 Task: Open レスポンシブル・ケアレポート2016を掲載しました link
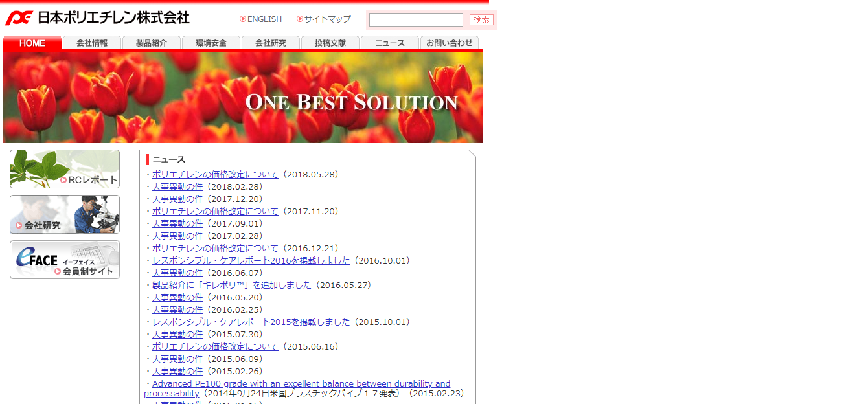251,260
